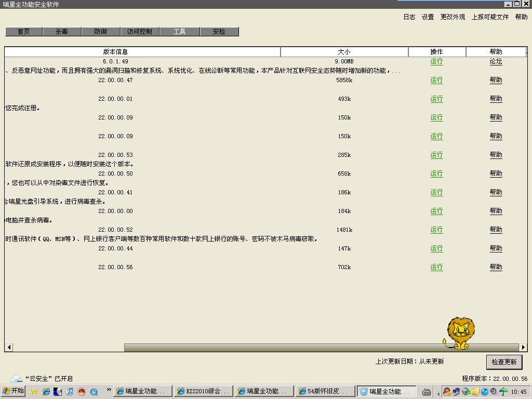Screen dimensions: 532x399
Task: Switch to the 安检 tab
Action: point(219,32)
